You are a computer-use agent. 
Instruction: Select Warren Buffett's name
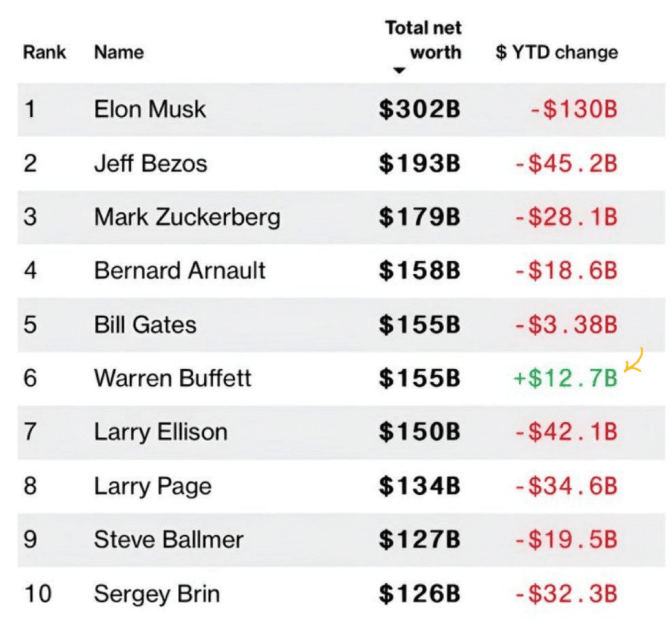173,378
